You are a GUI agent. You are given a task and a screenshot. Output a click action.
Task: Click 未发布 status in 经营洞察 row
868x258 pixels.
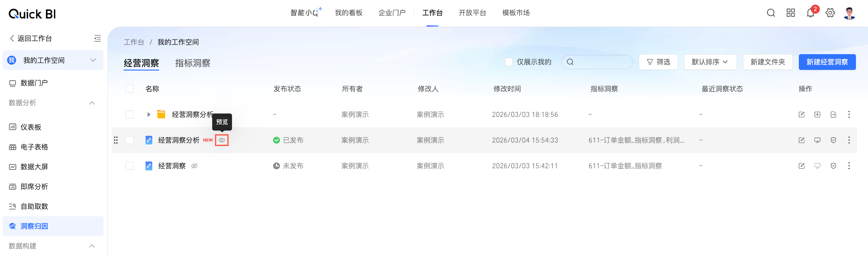288,166
